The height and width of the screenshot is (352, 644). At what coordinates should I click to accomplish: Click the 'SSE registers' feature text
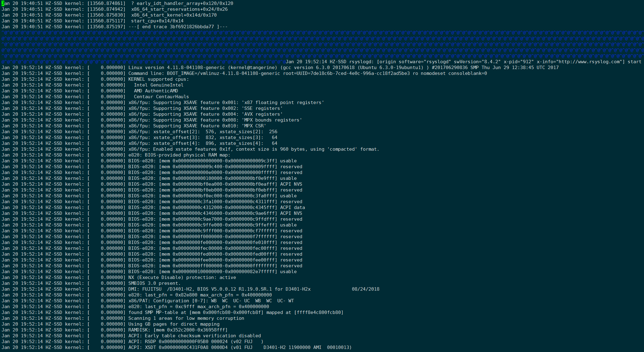tap(262, 108)
